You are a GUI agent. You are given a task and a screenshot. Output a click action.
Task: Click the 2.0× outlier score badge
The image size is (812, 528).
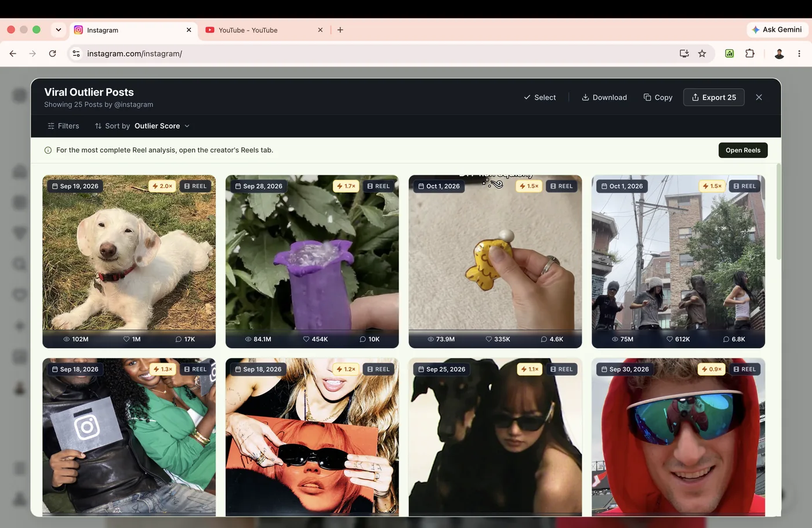(x=162, y=186)
